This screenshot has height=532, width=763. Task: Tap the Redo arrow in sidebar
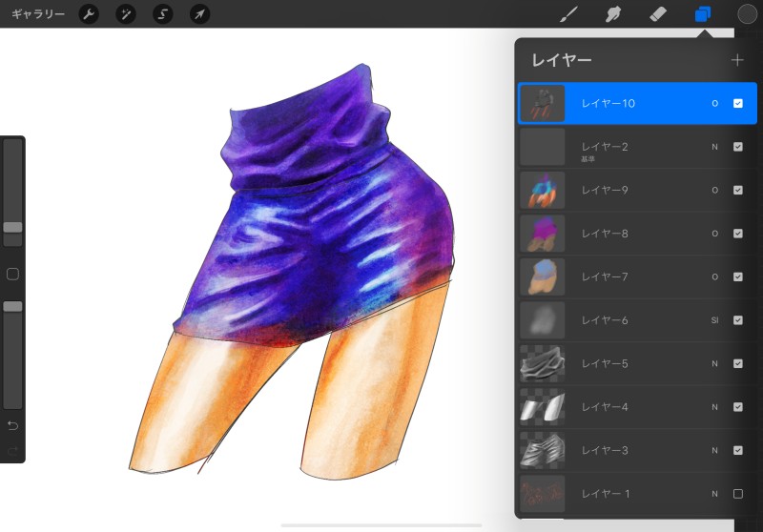[x=12, y=451]
